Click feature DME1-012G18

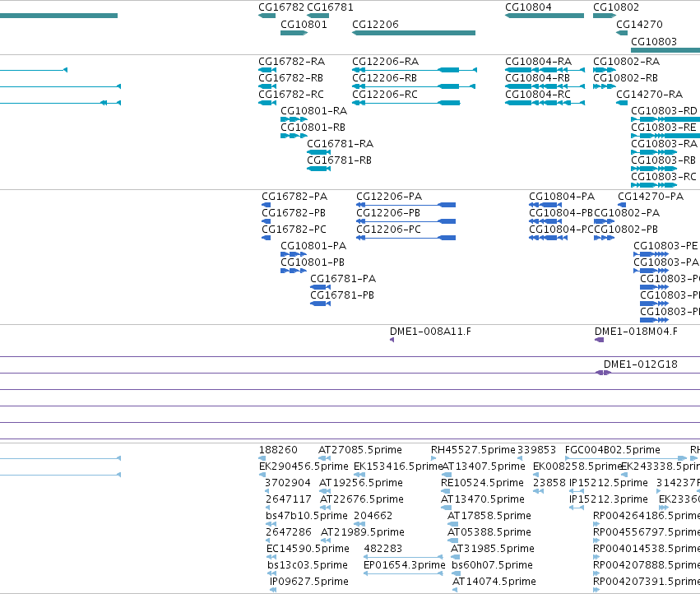pos(640,364)
